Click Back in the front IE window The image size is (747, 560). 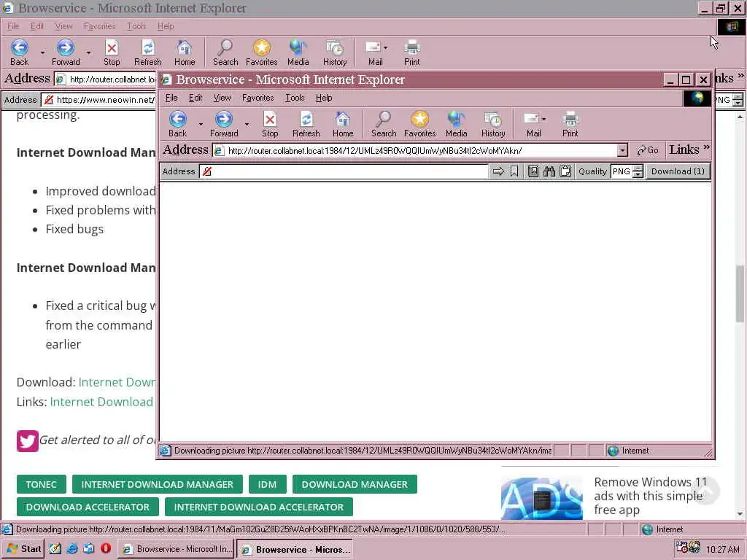point(178,124)
